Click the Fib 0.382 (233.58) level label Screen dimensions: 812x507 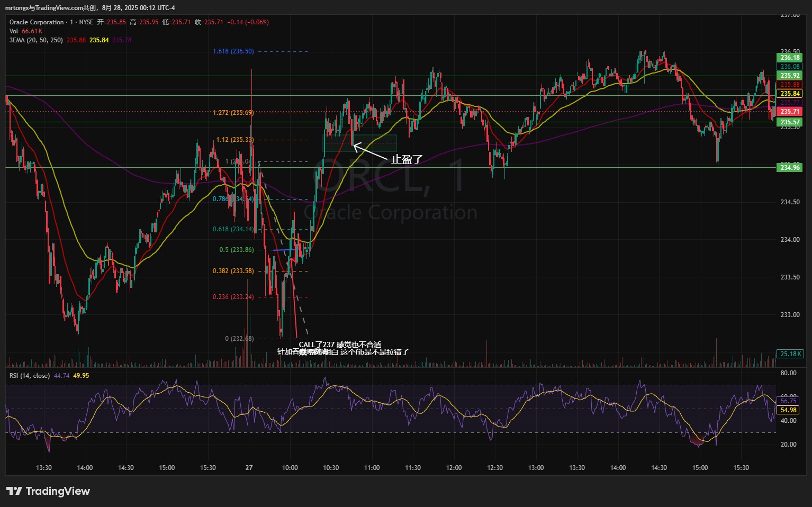233,271
